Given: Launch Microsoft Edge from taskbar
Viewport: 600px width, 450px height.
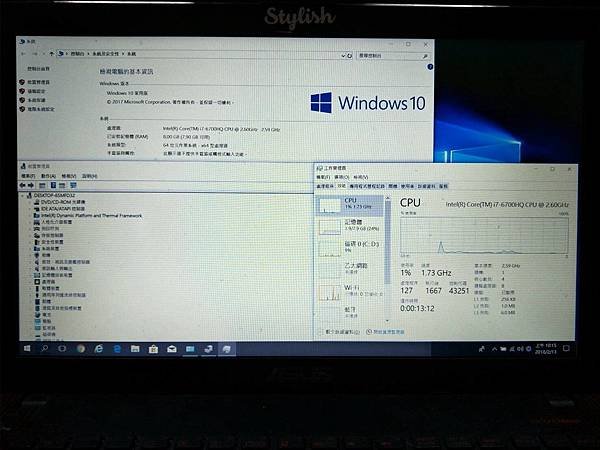Looking at the screenshot, I should coord(117,349).
